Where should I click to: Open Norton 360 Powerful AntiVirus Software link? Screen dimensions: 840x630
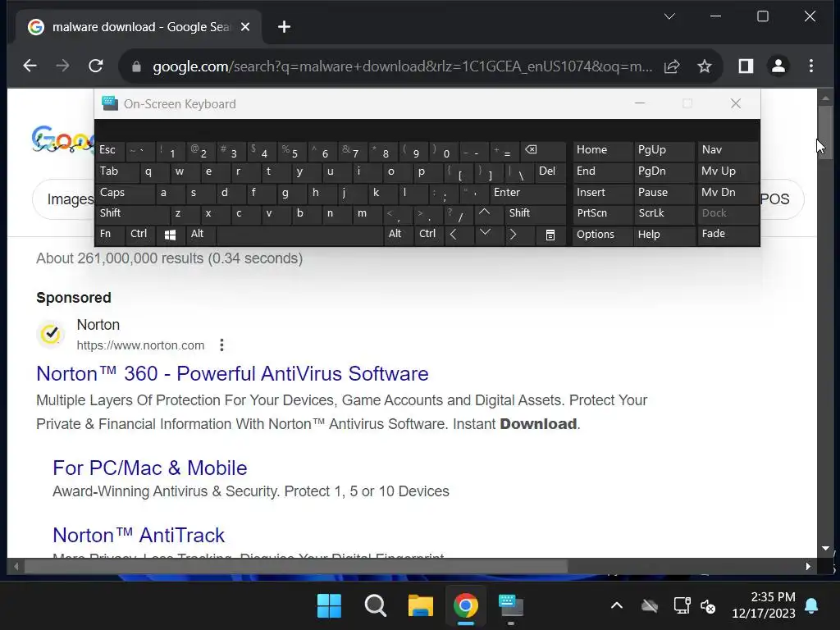[x=232, y=373]
